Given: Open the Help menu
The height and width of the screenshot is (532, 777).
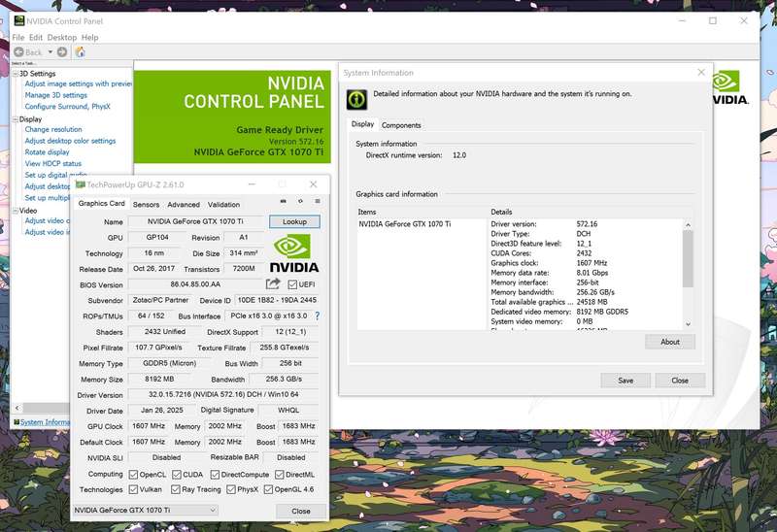Looking at the screenshot, I should 89,37.
